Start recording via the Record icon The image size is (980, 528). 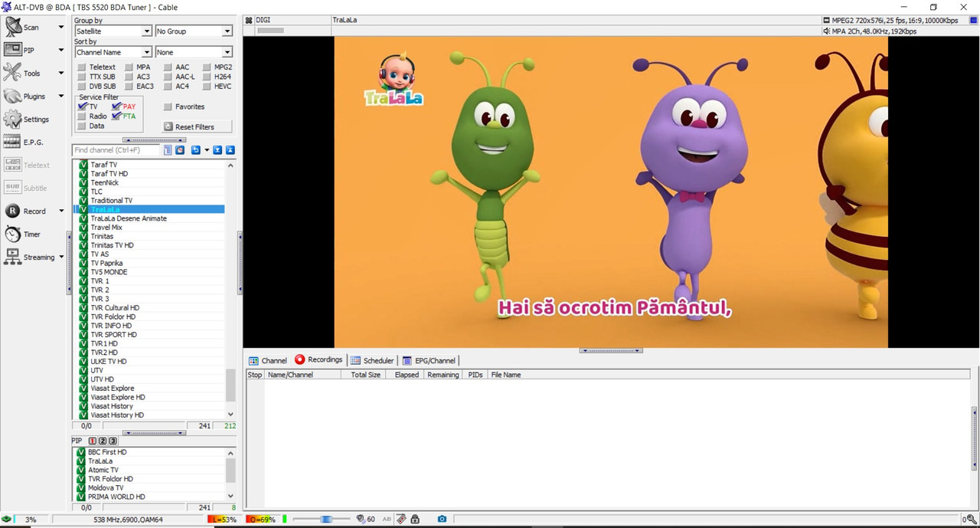12,211
